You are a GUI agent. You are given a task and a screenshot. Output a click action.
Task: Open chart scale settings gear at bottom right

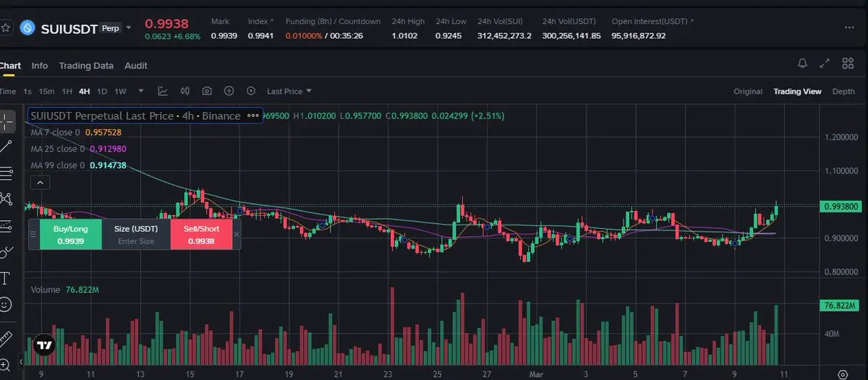[x=842, y=374]
